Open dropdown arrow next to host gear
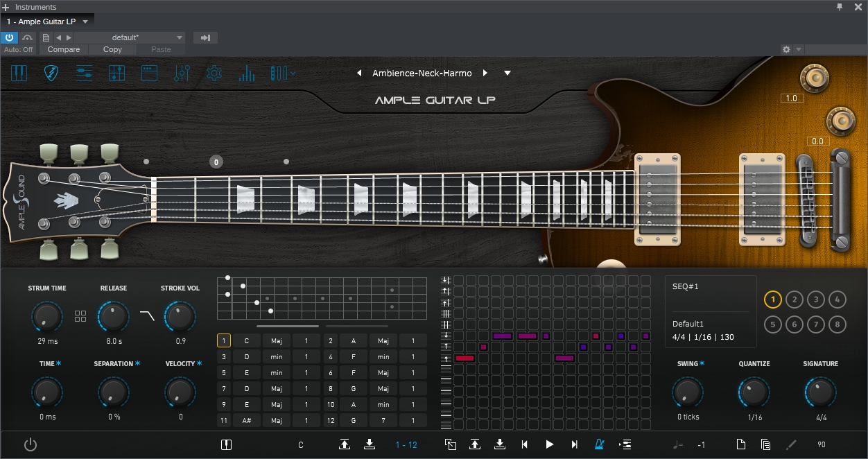 (x=799, y=49)
